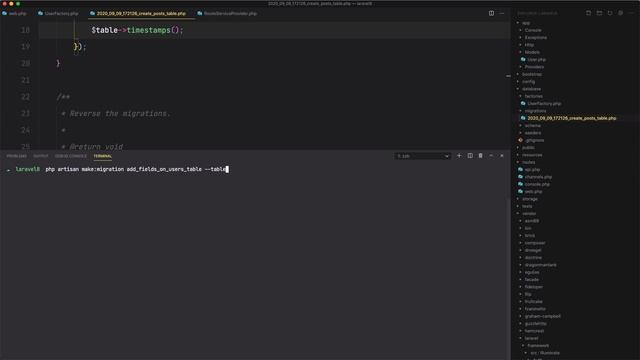Open web.php in the routes folder
The width and height of the screenshot is (640, 360).
[533, 192]
